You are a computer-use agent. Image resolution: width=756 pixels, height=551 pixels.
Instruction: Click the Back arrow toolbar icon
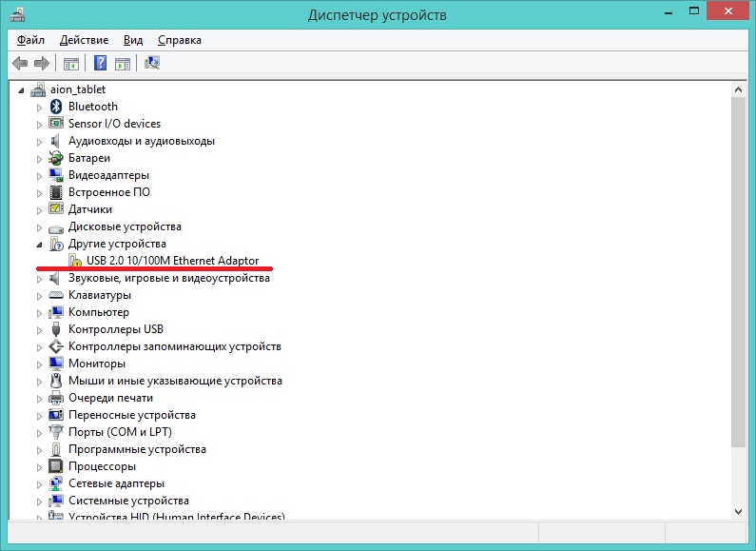point(20,63)
